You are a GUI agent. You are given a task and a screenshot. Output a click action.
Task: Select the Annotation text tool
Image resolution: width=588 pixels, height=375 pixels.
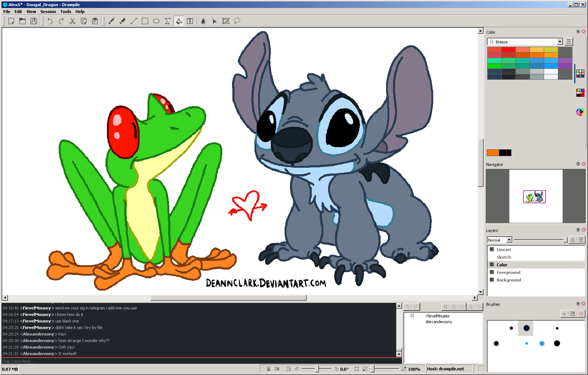click(190, 21)
